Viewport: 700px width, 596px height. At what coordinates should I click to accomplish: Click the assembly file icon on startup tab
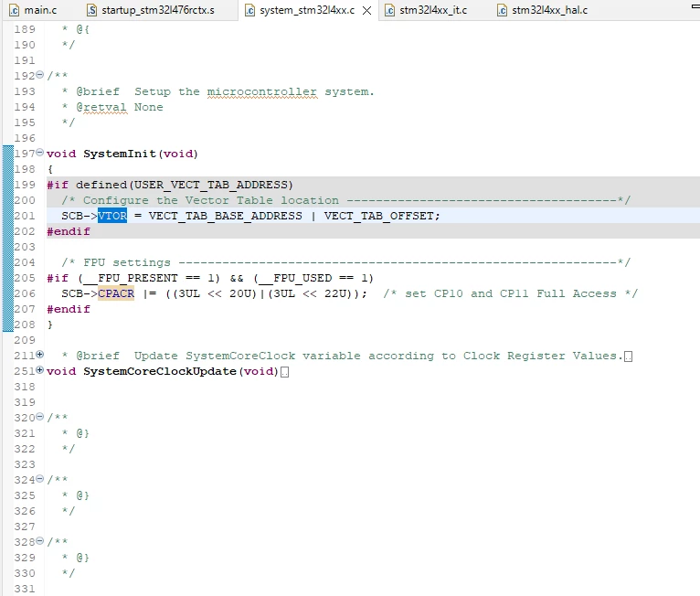click(91, 10)
